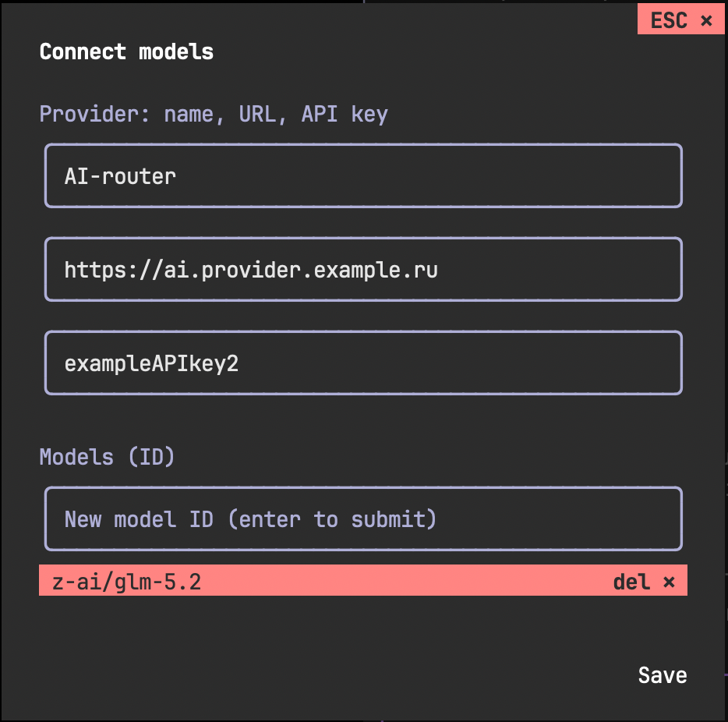Click glm-5.2 text in the model entry

[x=157, y=582]
